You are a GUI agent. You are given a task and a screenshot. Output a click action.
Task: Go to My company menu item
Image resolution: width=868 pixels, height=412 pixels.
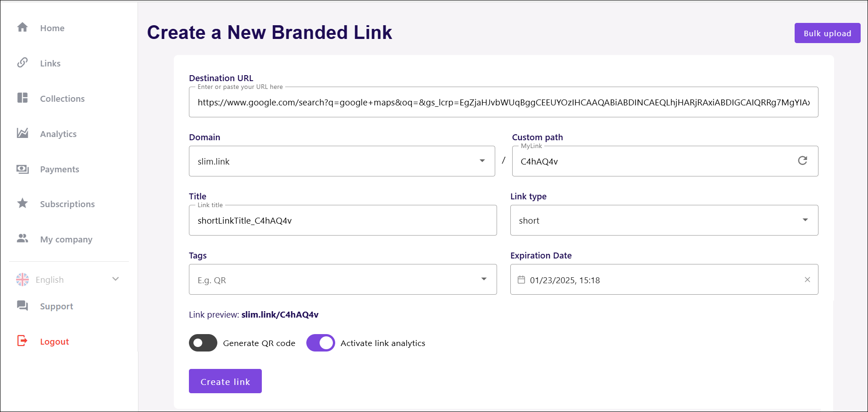point(66,239)
